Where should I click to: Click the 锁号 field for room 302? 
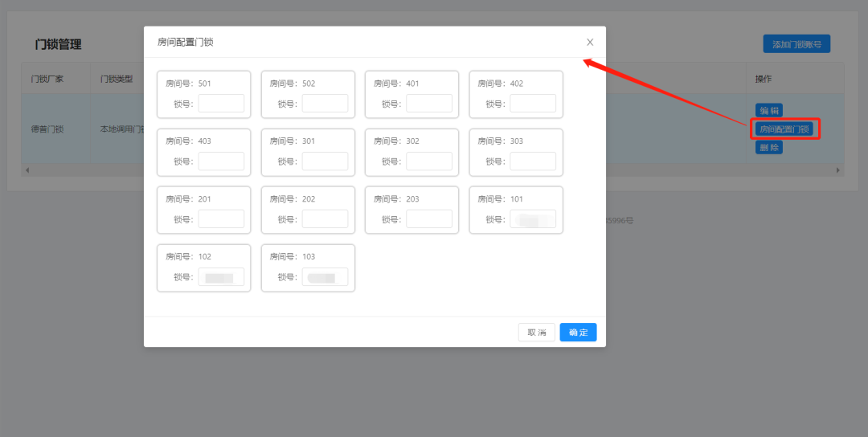[429, 161]
